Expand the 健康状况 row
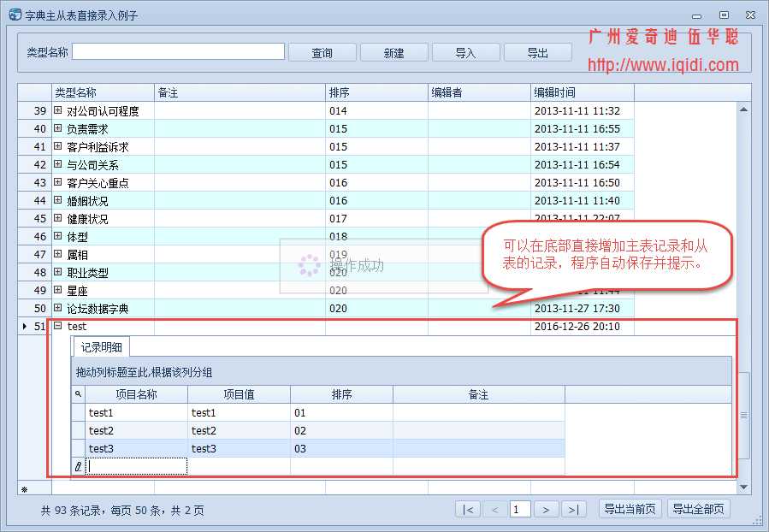The image size is (769, 532). [58, 218]
